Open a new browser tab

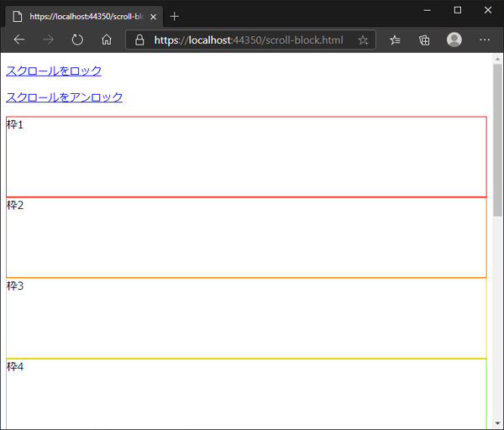tap(174, 17)
